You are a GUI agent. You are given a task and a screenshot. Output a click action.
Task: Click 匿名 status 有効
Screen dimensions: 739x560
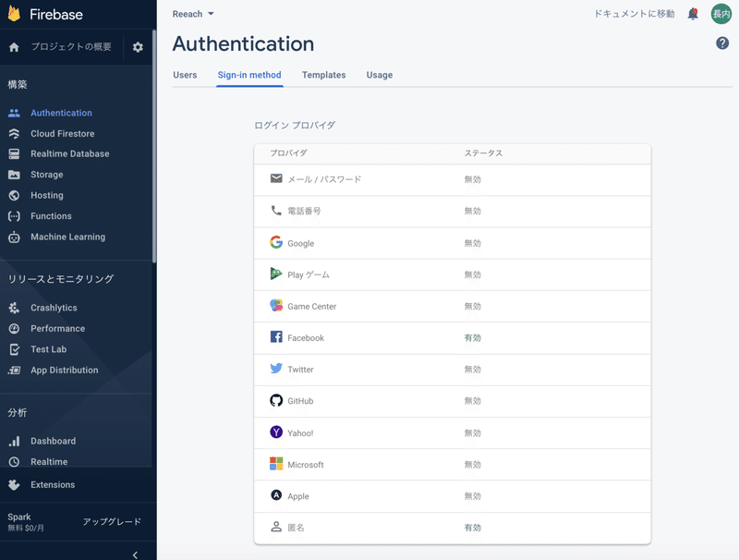pyautogui.click(x=473, y=528)
